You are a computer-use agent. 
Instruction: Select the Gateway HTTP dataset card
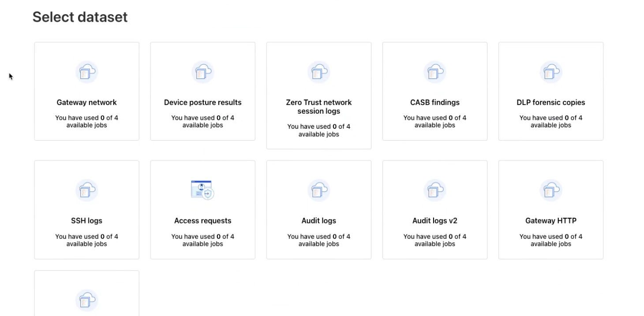tap(551, 209)
